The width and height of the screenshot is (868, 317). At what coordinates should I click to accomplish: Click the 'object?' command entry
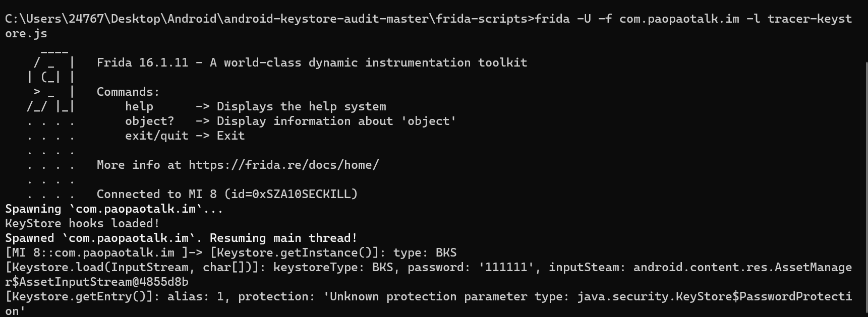[x=149, y=121]
